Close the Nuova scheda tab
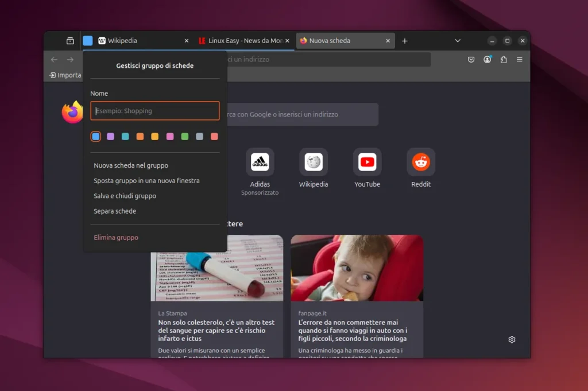588x391 pixels. (388, 41)
